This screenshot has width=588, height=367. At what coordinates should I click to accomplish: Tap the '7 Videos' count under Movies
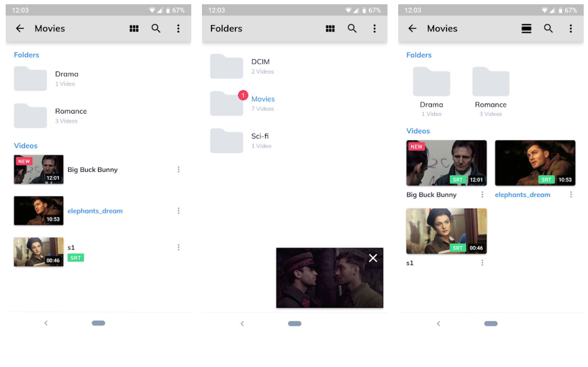coord(263,109)
